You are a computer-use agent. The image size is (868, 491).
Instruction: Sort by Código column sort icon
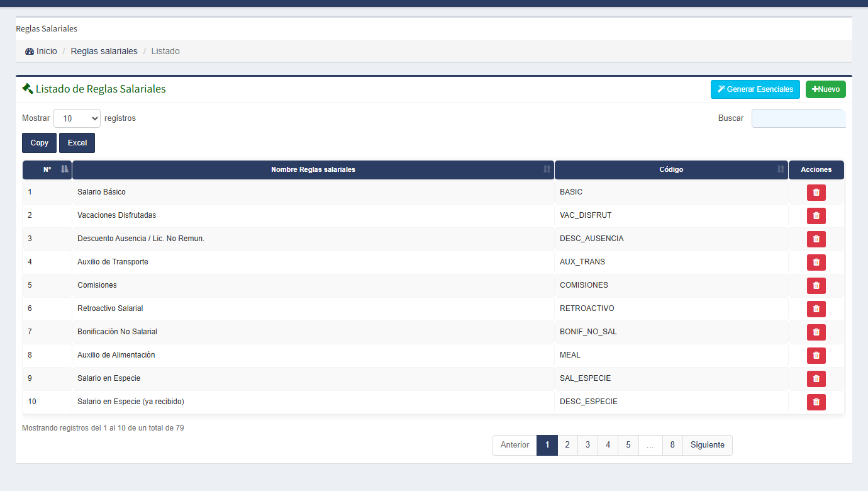pos(781,169)
